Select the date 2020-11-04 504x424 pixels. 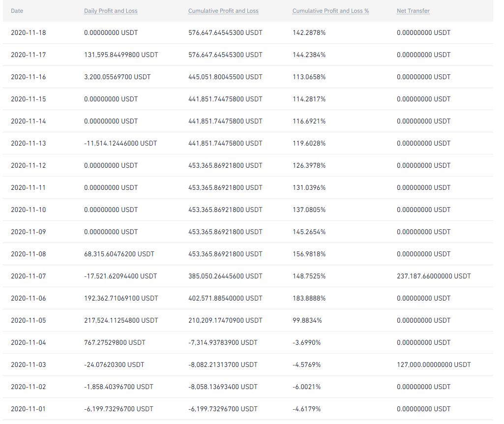[x=29, y=343]
